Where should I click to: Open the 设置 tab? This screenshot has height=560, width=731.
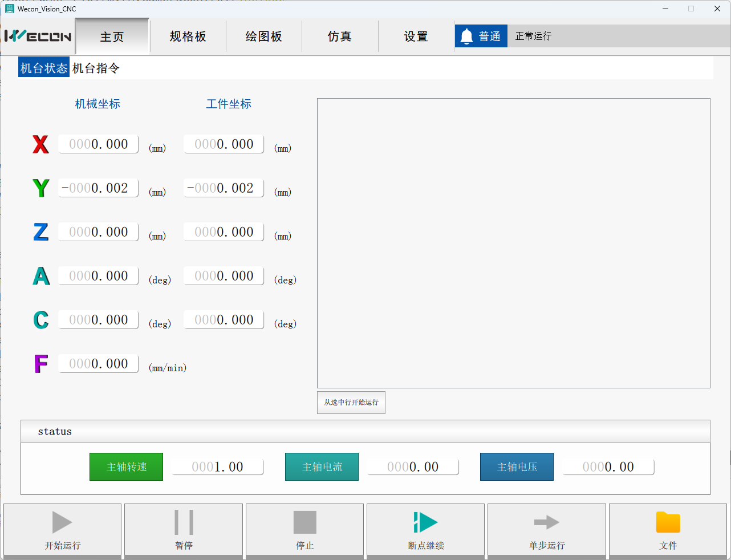tap(416, 36)
